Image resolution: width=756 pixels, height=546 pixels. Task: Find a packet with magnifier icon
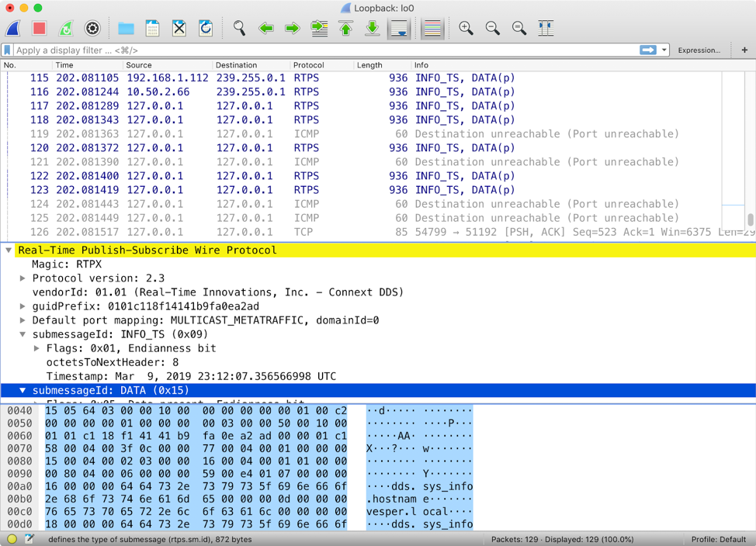[239, 29]
